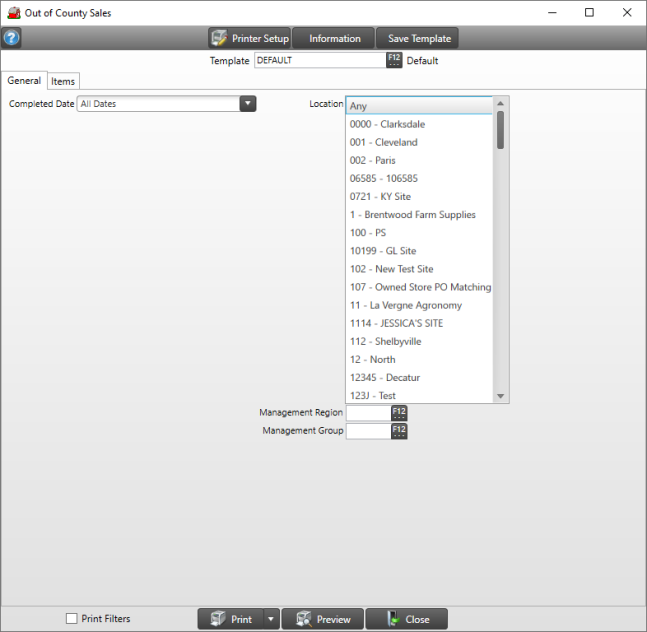Close the window using the Close button

click(406, 619)
